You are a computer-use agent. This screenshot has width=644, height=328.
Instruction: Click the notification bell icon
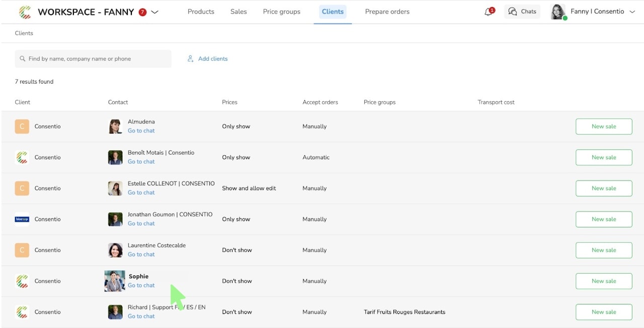(488, 12)
